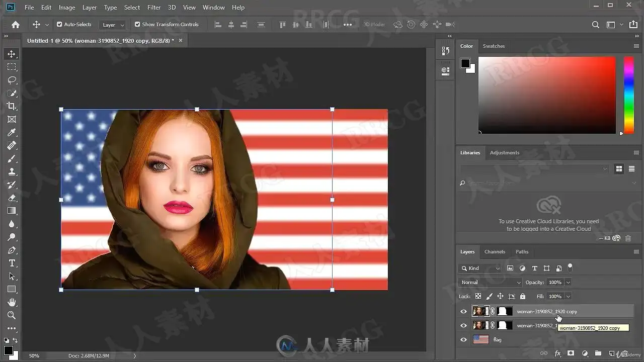The image size is (644, 362).
Task: Expand the layer Opacity dropdown arrow
Action: coord(568,282)
